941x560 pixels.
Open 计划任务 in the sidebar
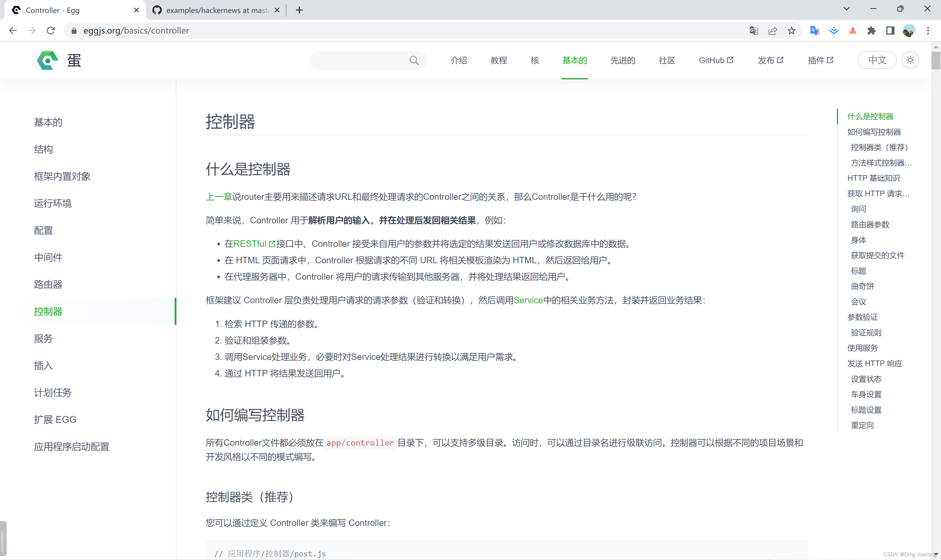point(52,393)
